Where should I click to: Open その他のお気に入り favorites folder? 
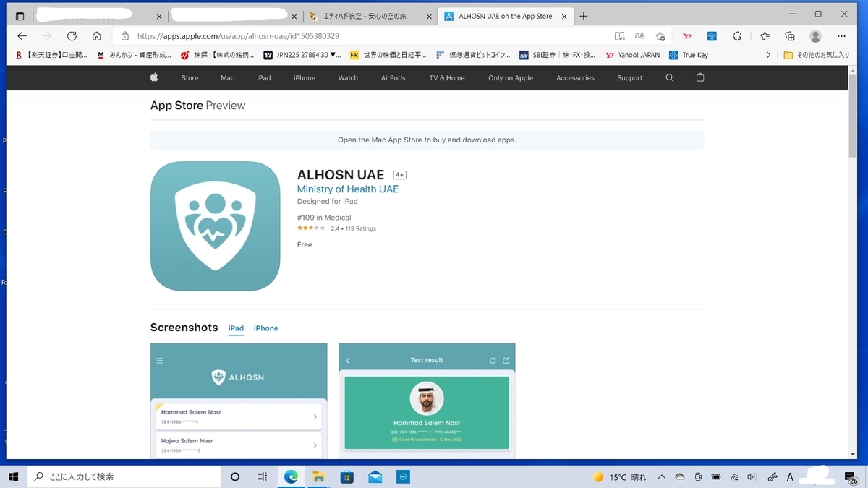tap(817, 55)
